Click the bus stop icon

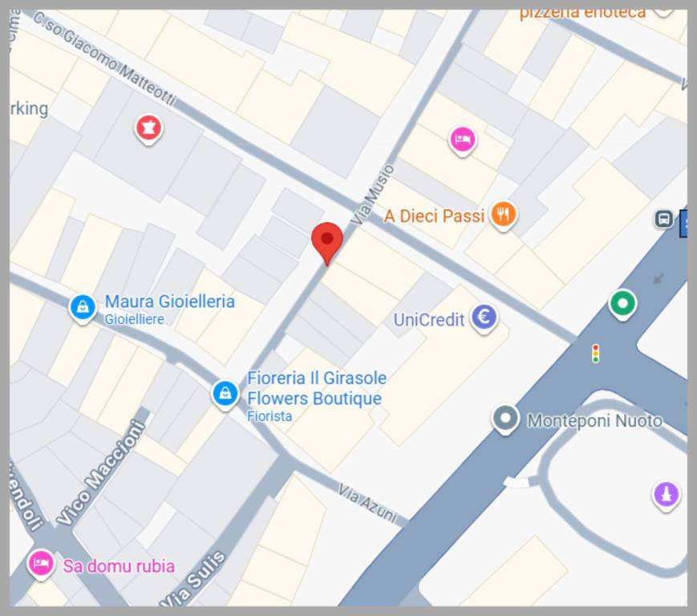[664, 219]
